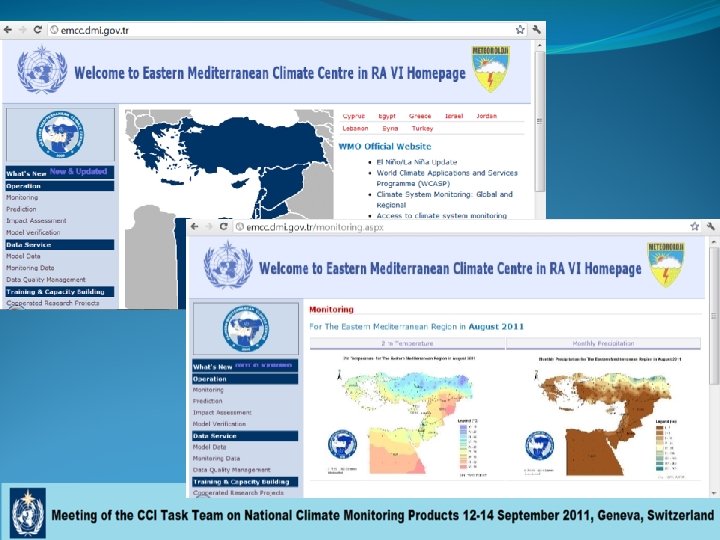Open Data Quality Management in monitoring window sidebar
Screen dimensions: 720x540
click(232, 470)
